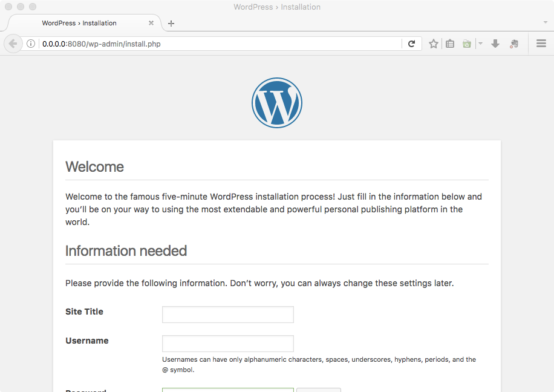
Task: Close the WordPress Installation tab
Action: tap(151, 23)
